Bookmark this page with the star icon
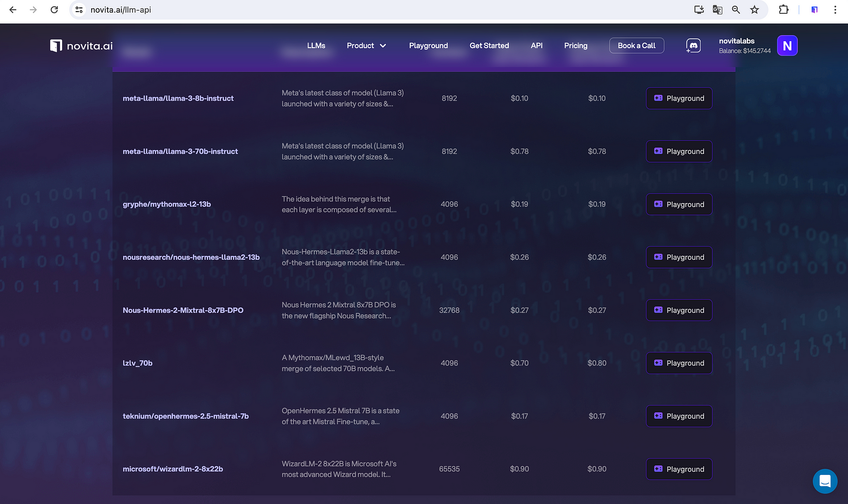 click(755, 10)
